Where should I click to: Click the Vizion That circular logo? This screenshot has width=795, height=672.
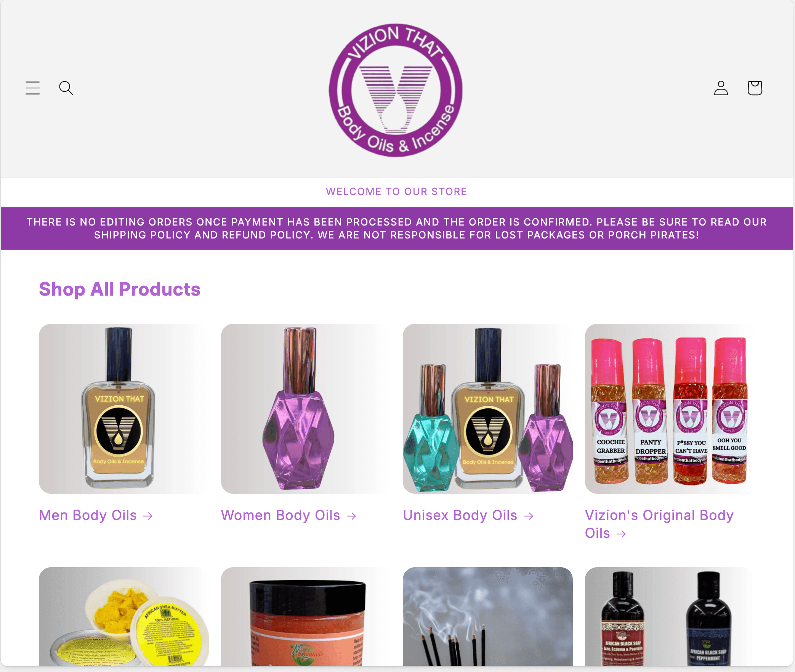(396, 90)
